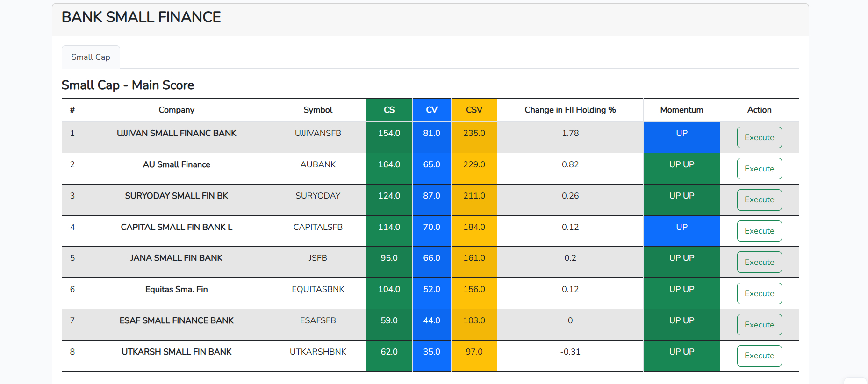Open the Small Cap tab
The image size is (868, 384).
pyautogui.click(x=91, y=57)
